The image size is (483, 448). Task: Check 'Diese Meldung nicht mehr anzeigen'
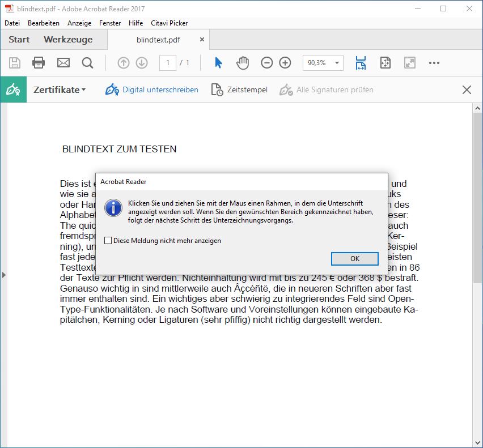pos(108,241)
